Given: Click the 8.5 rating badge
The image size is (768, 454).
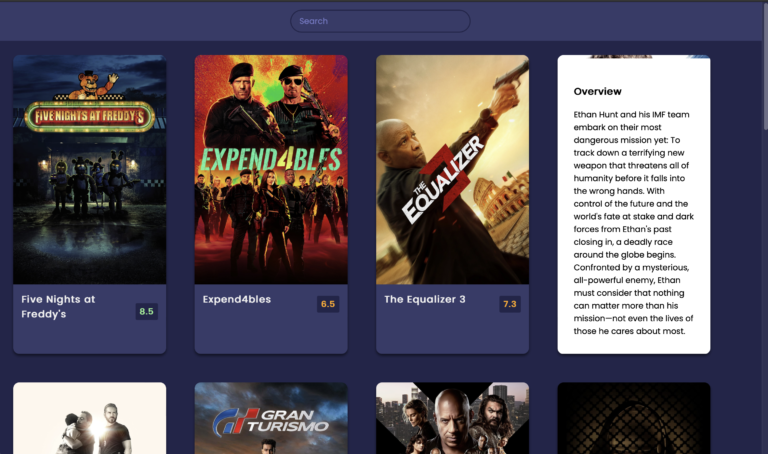Looking at the screenshot, I should tap(146, 312).
